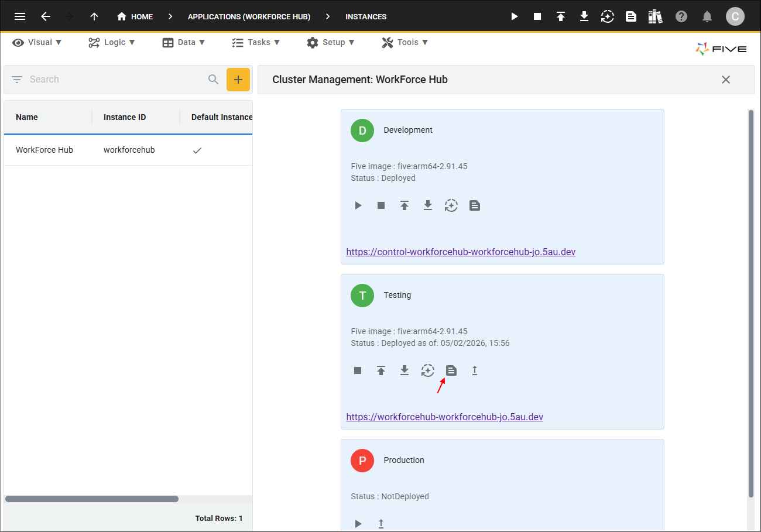Screen dimensions: 761x532
Task: Open the control-workforcehub development URL link
Action: coord(461,252)
